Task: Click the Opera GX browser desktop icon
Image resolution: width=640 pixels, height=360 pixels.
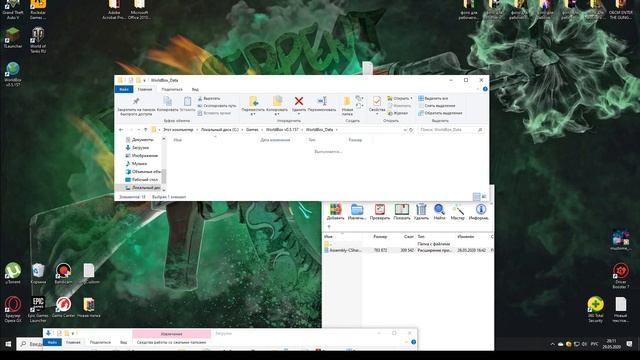Action: [x=13, y=309]
